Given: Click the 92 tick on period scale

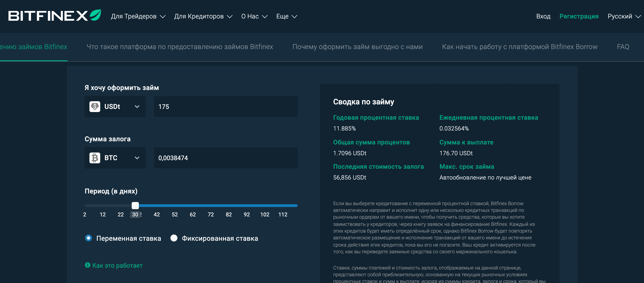Looking at the screenshot, I should tap(247, 214).
